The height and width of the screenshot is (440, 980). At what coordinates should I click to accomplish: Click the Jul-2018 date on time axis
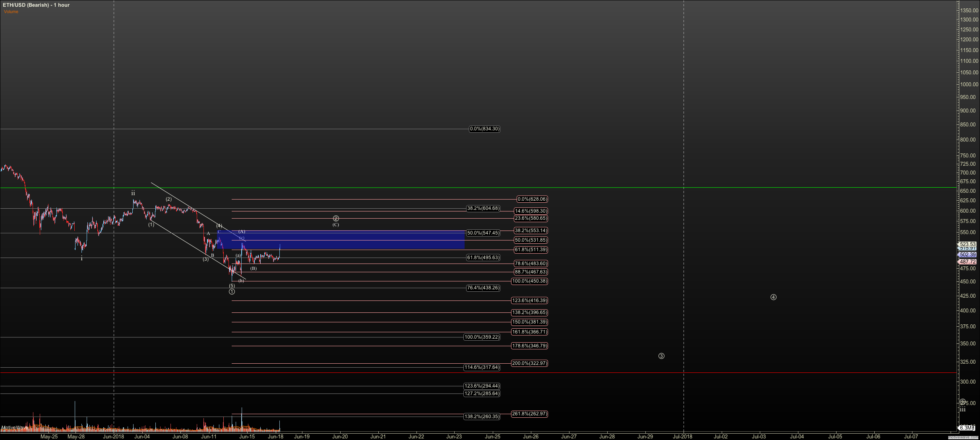coord(682,436)
